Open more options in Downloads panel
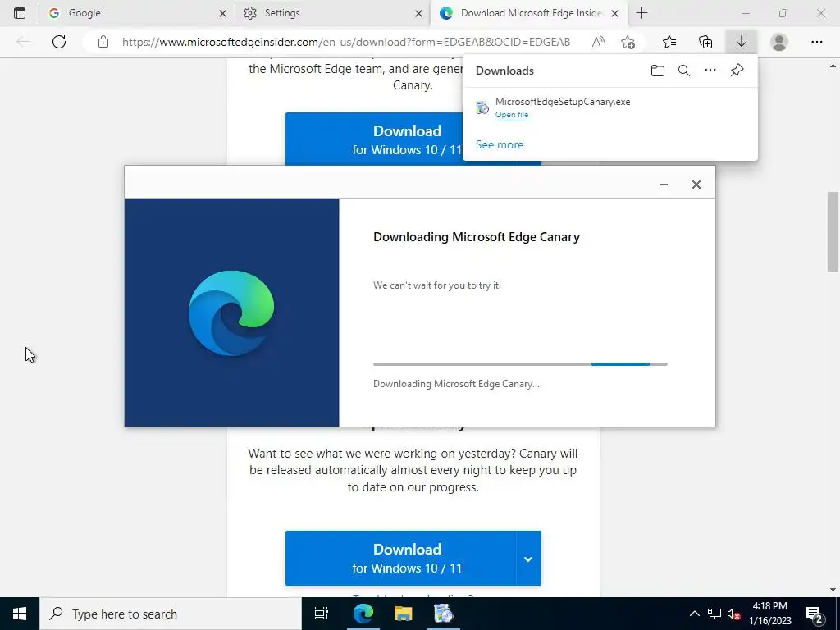Viewport: 840px width, 630px height. (x=710, y=71)
